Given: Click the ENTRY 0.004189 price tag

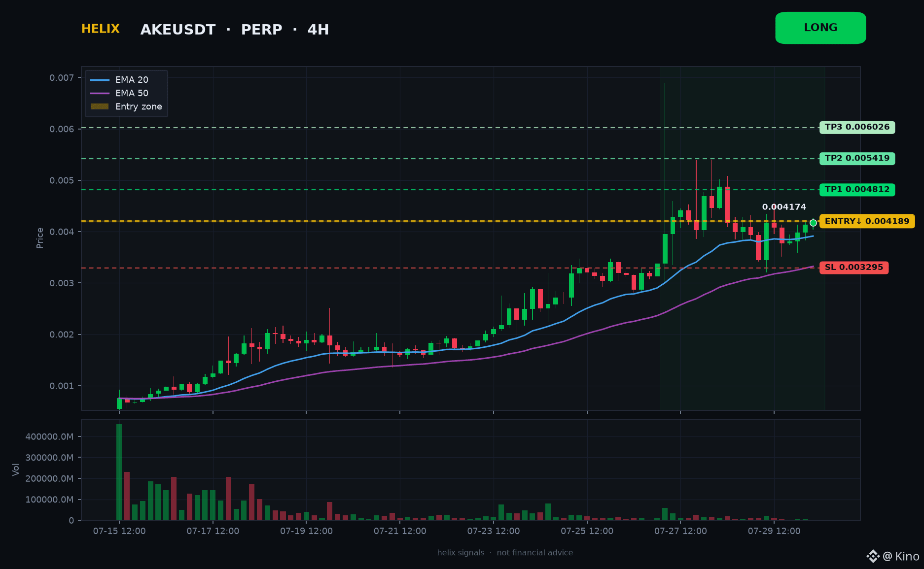Looking at the screenshot, I should pyautogui.click(x=867, y=221).
